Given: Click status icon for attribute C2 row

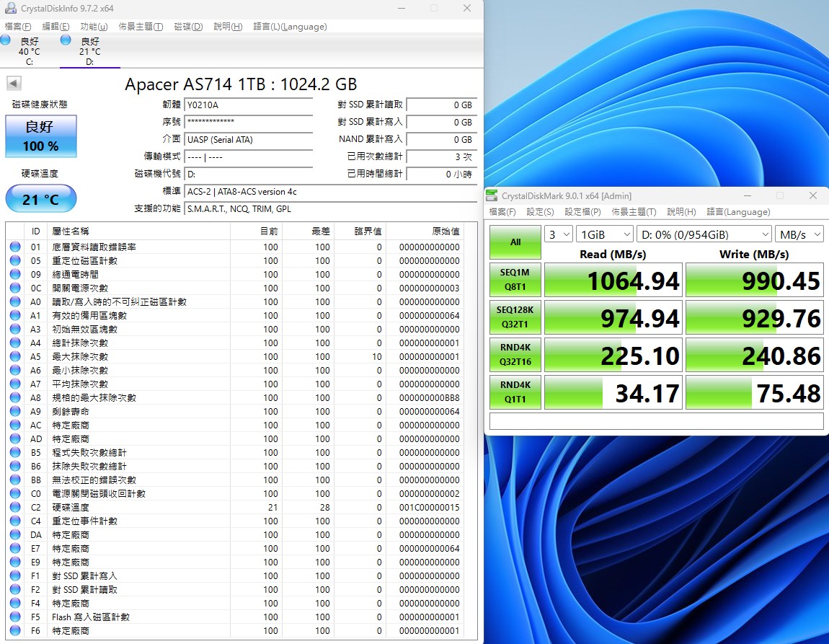Looking at the screenshot, I should tap(15, 507).
